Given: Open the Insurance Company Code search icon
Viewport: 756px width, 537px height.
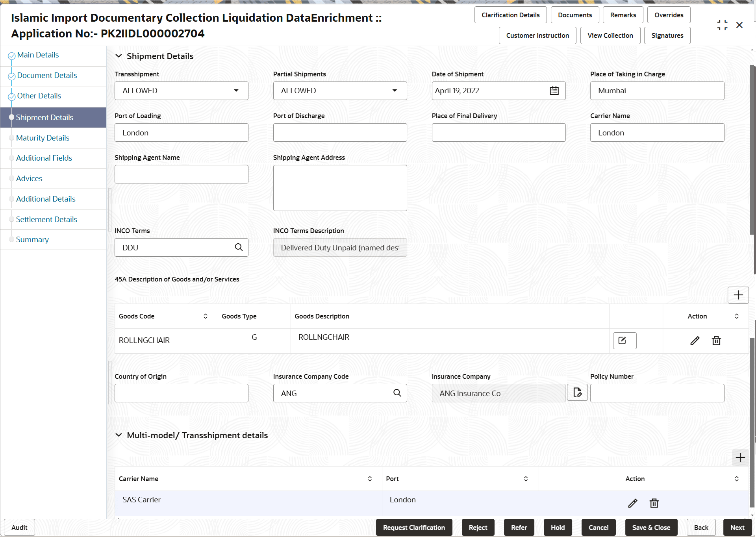Looking at the screenshot, I should point(397,393).
